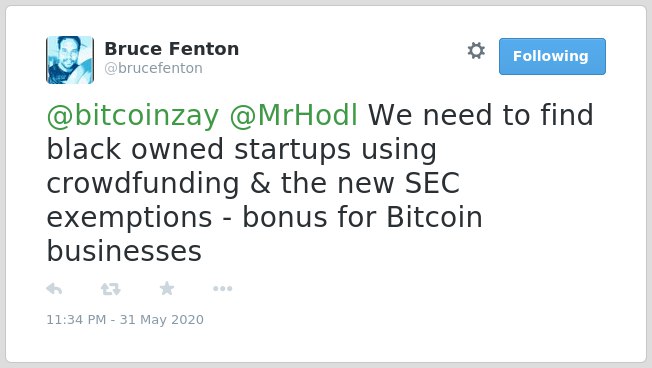Open the three-dot more options menu

coord(222,289)
